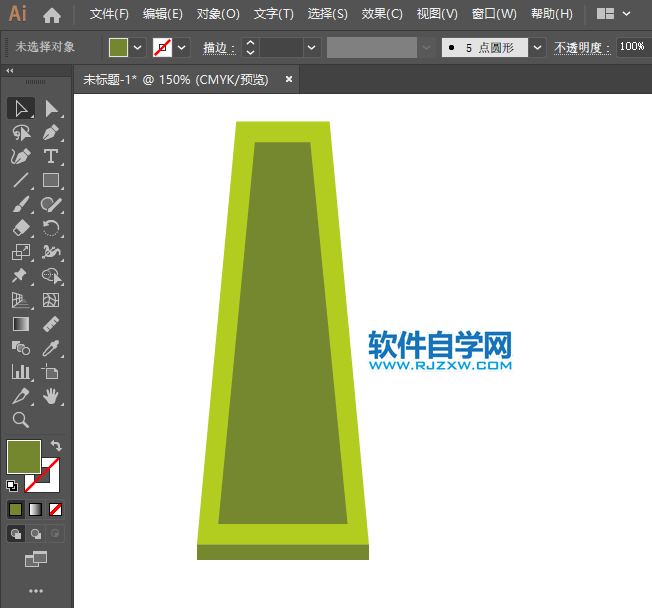Close the 未标题-1 document tab

(x=289, y=79)
